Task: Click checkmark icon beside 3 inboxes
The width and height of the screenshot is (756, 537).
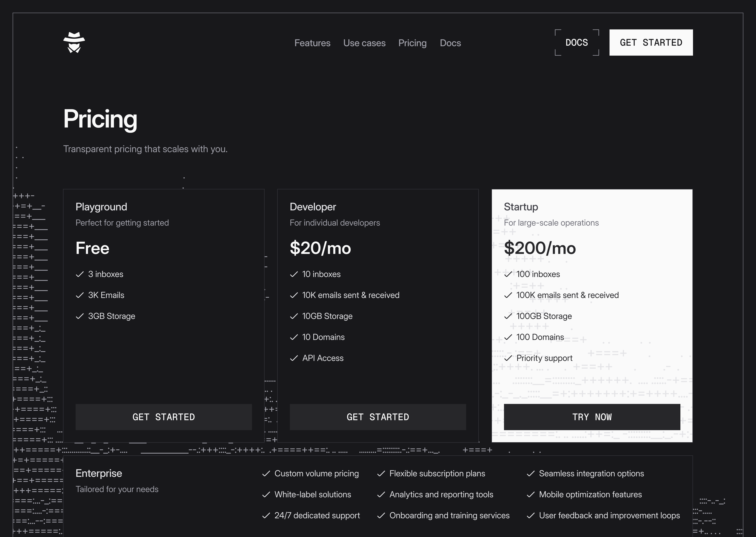Action: click(x=80, y=274)
